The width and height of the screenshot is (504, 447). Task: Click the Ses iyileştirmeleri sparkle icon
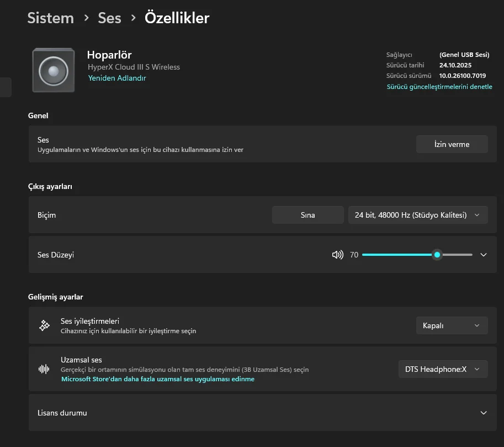44,325
